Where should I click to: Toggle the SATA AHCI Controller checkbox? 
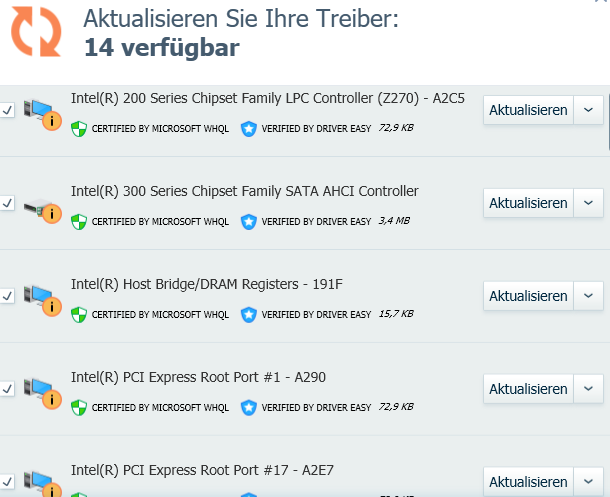click(x=7, y=203)
